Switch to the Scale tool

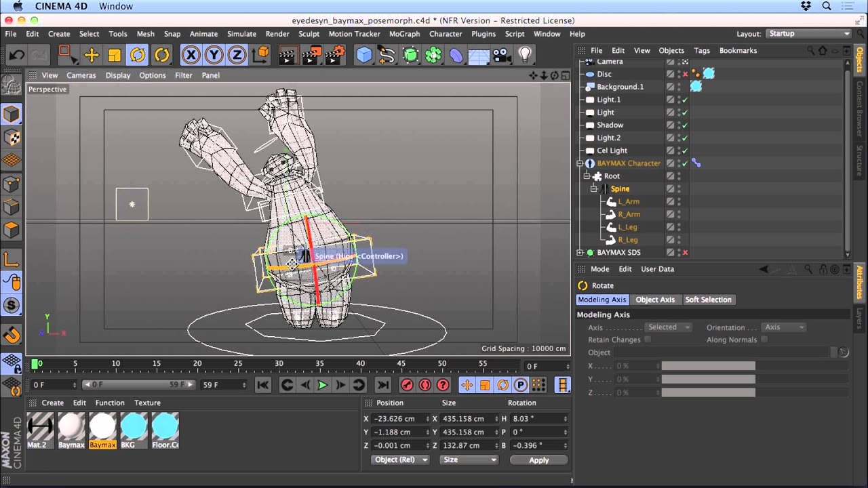(115, 55)
